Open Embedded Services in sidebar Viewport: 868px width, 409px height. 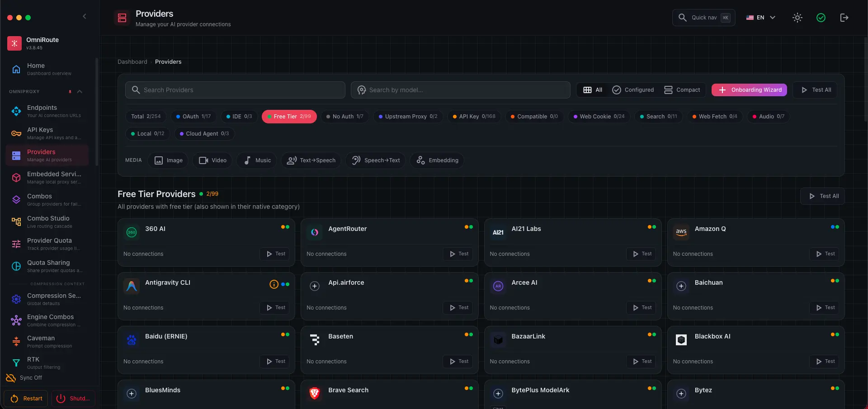(x=48, y=178)
